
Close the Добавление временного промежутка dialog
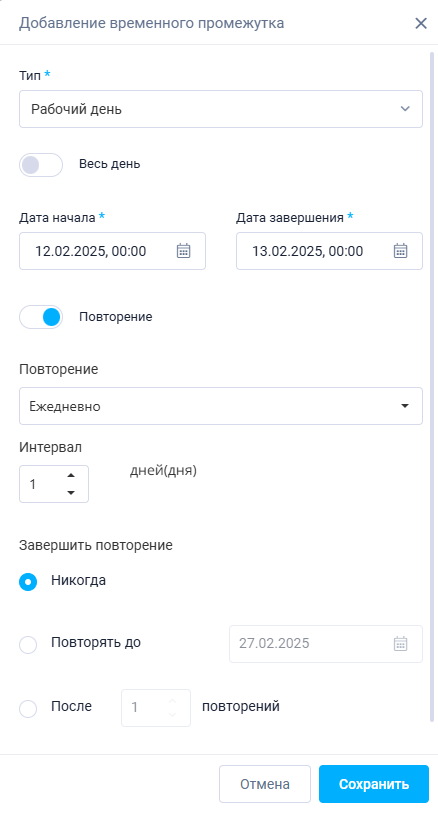click(x=421, y=24)
